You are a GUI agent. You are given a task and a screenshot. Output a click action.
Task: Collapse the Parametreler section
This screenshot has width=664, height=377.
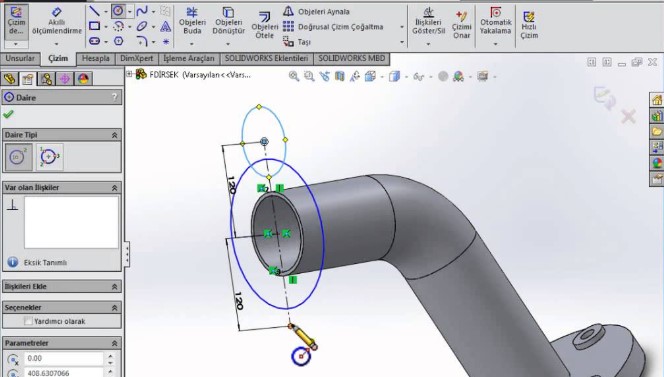(114, 343)
